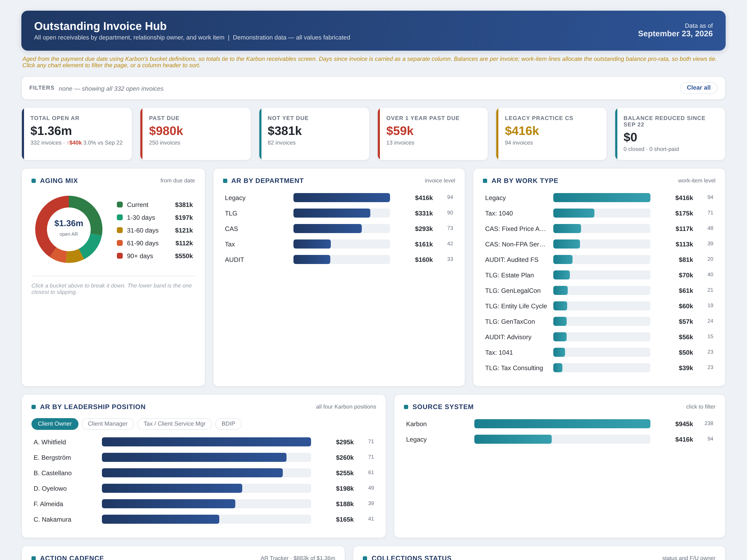Switch to the Client Manager tab

click(x=108, y=424)
